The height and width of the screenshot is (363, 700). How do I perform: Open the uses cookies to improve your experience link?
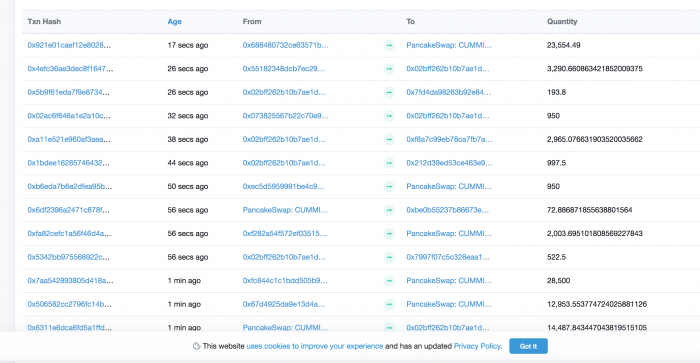315,346
